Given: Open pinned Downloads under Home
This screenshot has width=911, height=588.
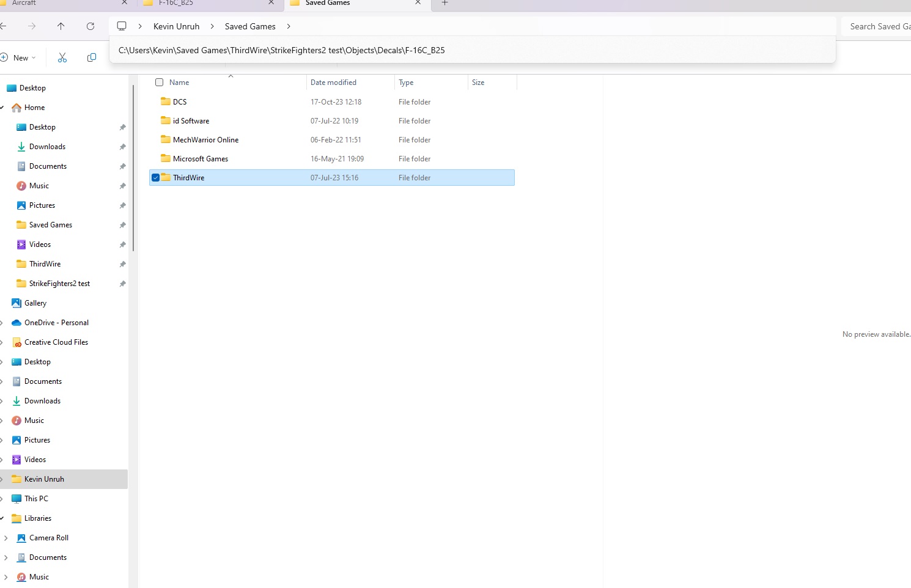Looking at the screenshot, I should pos(47,147).
